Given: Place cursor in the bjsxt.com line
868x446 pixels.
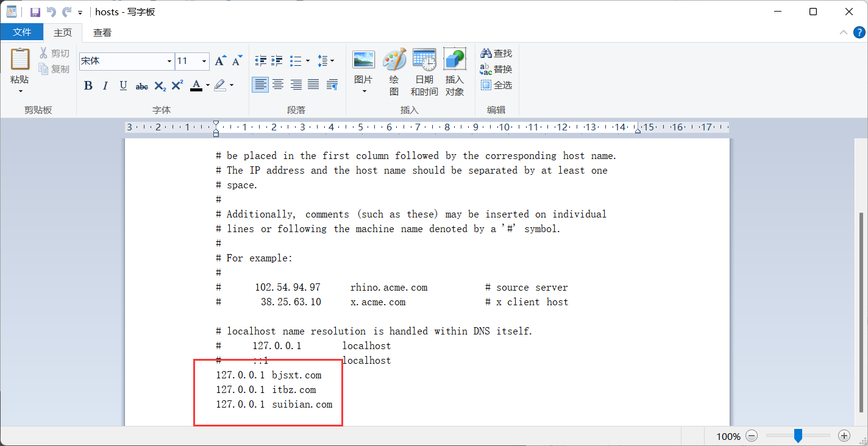Looking at the screenshot, I should 268,375.
